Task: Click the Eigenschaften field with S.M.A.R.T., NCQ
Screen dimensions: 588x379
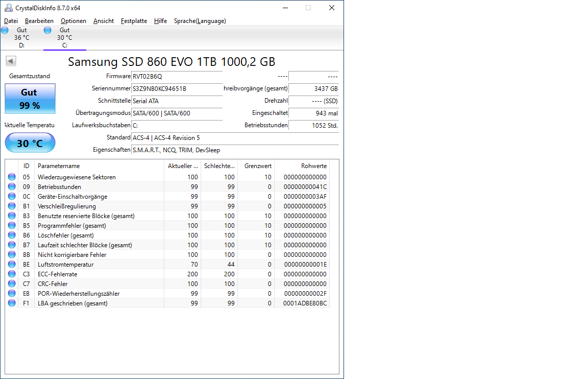Action: point(235,150)
